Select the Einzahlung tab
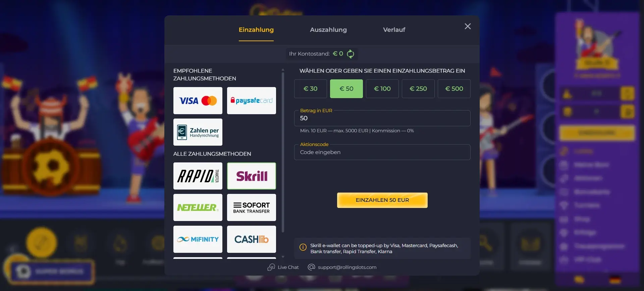Viewport: 644px width, 291px height. pyautogui.click(x=256, y=29)
